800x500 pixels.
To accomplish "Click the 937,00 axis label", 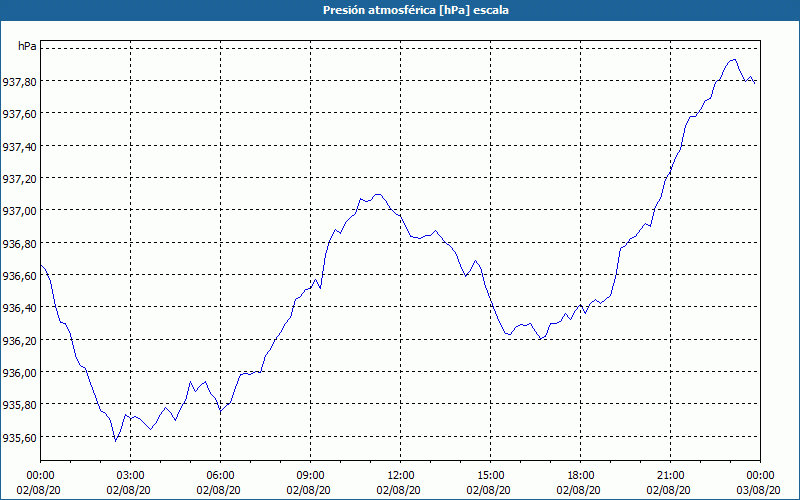I will pos(19,210).
